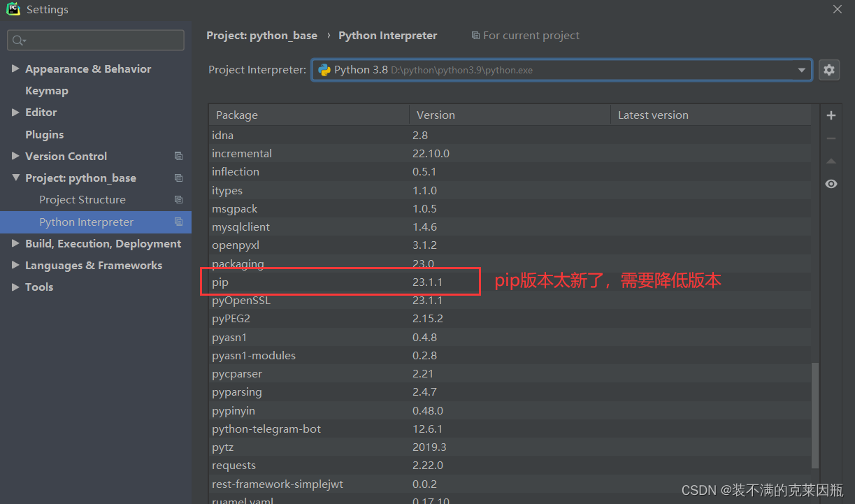Click the upgrade package arrow icon
855x504 pixels.
[x=831, y=161]
